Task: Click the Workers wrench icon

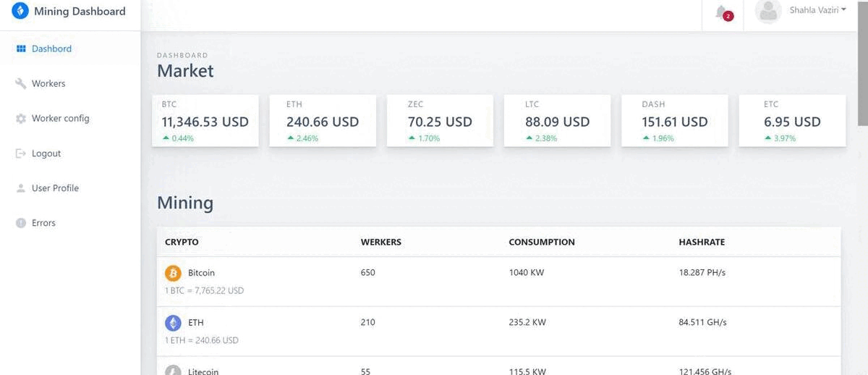Action: pos(21,84)
